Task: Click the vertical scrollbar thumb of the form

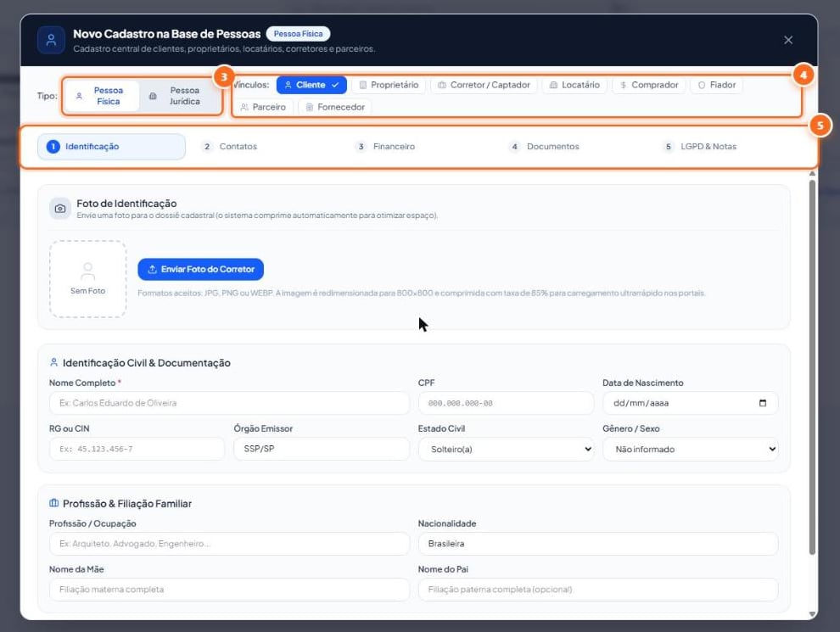Action: click(x=812, y=367)
